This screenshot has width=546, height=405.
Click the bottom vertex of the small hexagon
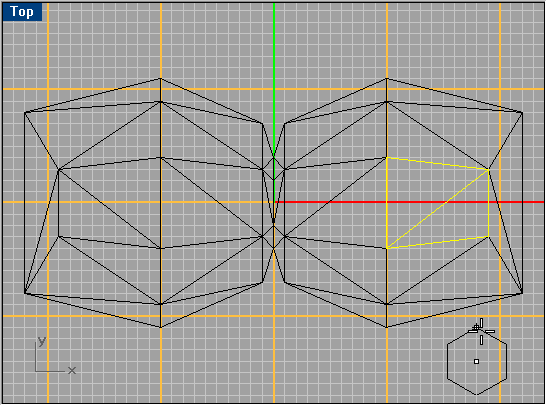477,395
